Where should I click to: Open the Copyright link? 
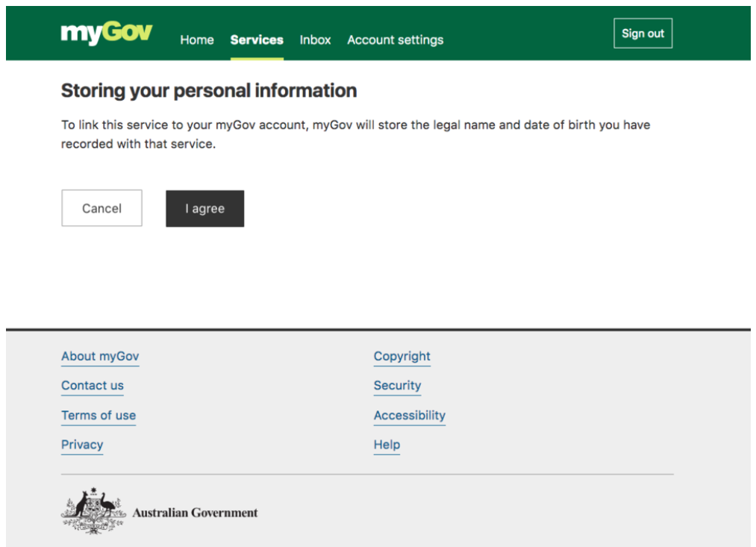click(x=402, y=356)
